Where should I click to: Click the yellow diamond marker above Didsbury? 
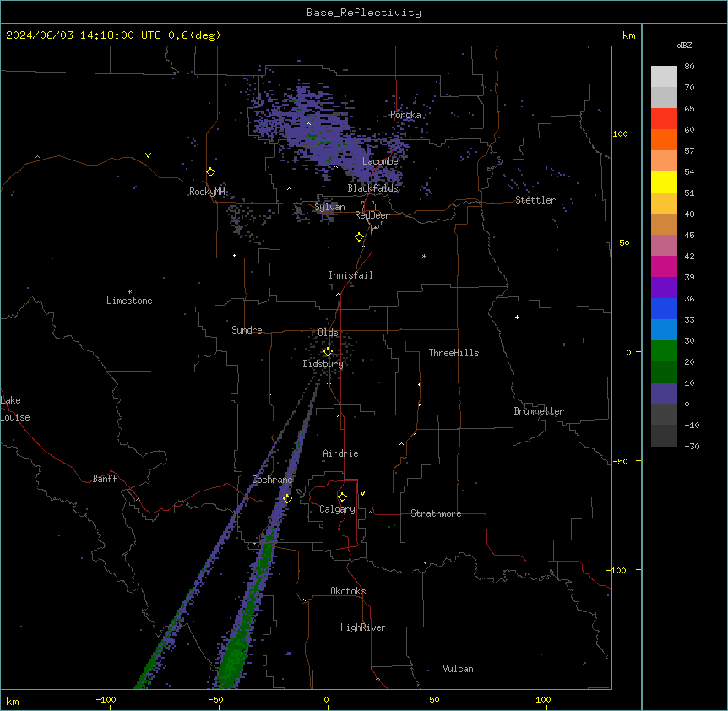tap(328, 352)
